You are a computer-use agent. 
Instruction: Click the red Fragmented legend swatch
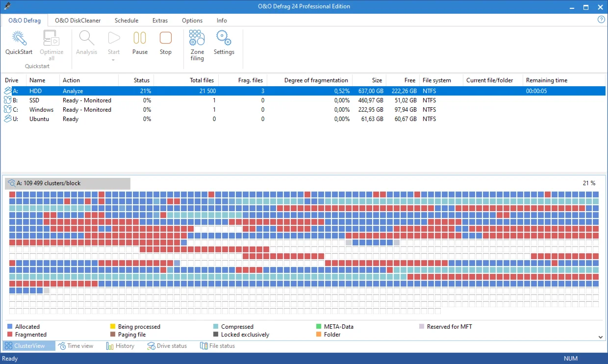(x=10, y=335)
